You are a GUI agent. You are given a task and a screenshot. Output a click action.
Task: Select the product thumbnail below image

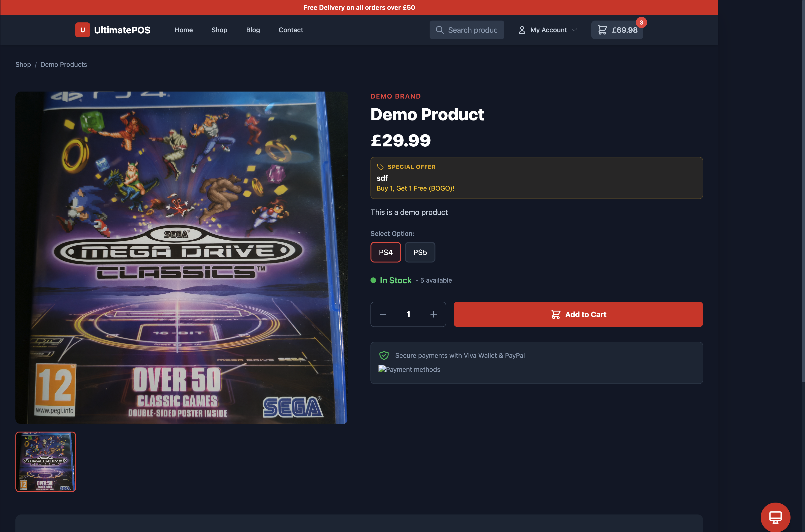(46, 461)
